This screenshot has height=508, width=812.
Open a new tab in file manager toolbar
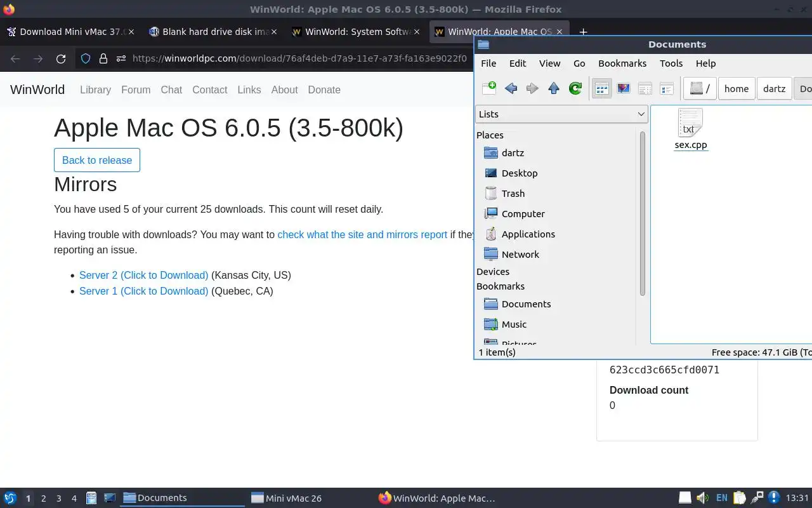[489, 88]
